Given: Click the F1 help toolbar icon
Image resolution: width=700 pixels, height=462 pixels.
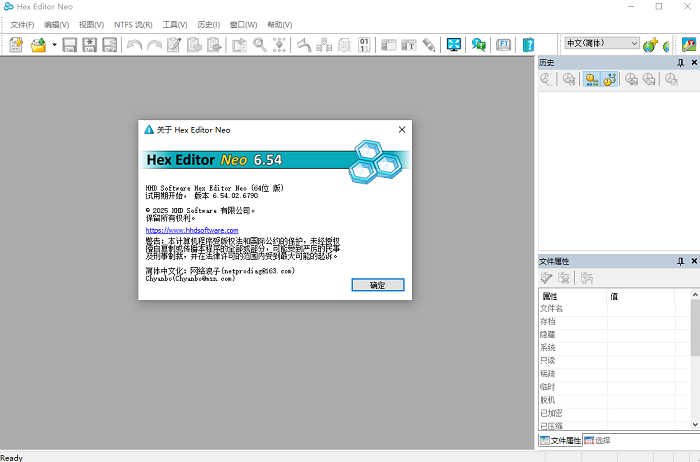Looking at the screenshot, I should [504, 44].
